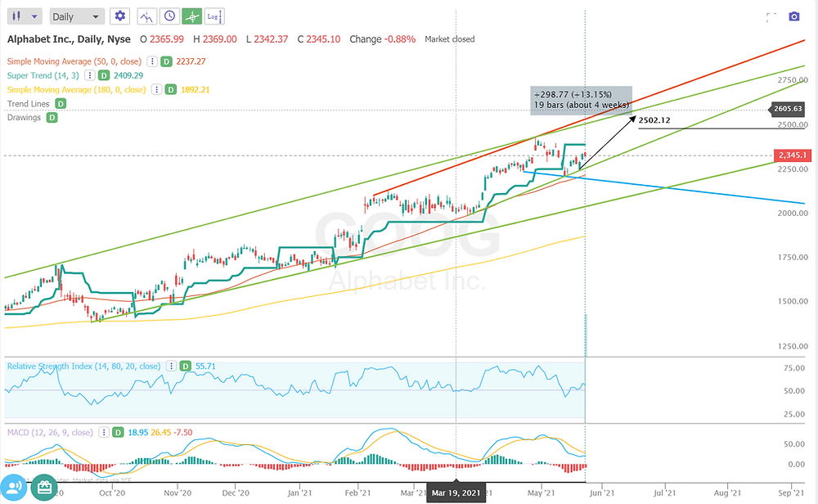The width and height of the screenshot is (818, 504).
Task: Click the Jun '21 time axis label
Action: click(602, 493)
